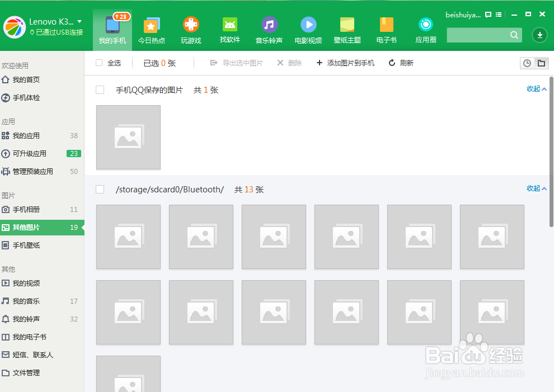
Task: Select the thumbnail under 手机QQ保存的图片
Action: click(128, 137)
